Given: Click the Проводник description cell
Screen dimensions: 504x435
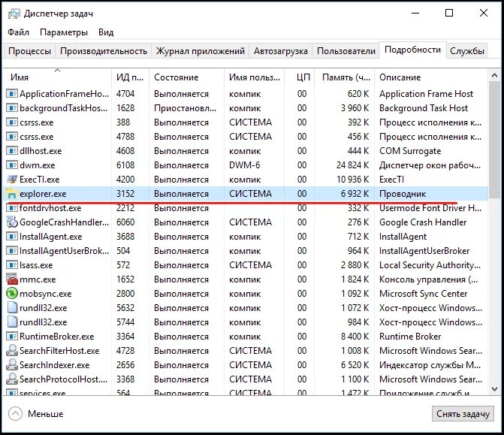Looking at the screenshot, I should (x=403, y=194).
